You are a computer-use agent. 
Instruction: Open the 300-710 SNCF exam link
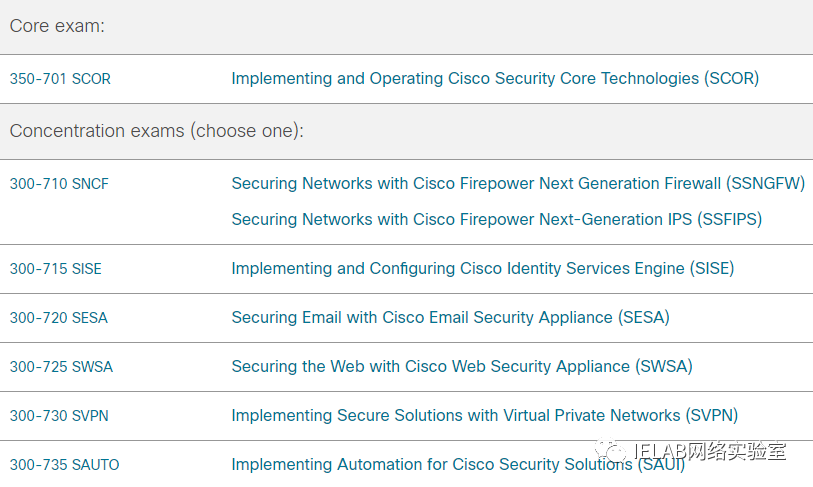[x=59, y=184]
